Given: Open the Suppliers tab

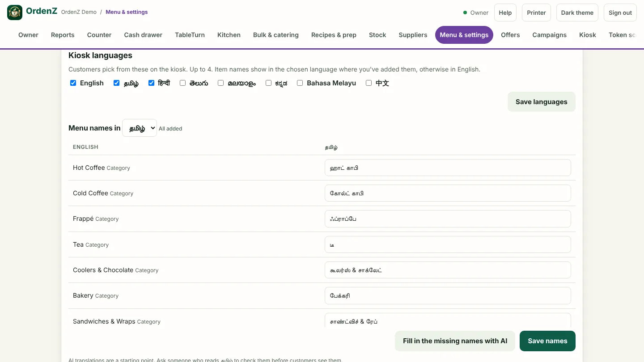Looking at the screenshot, I should pyautogui.click(x=413, y=35).
